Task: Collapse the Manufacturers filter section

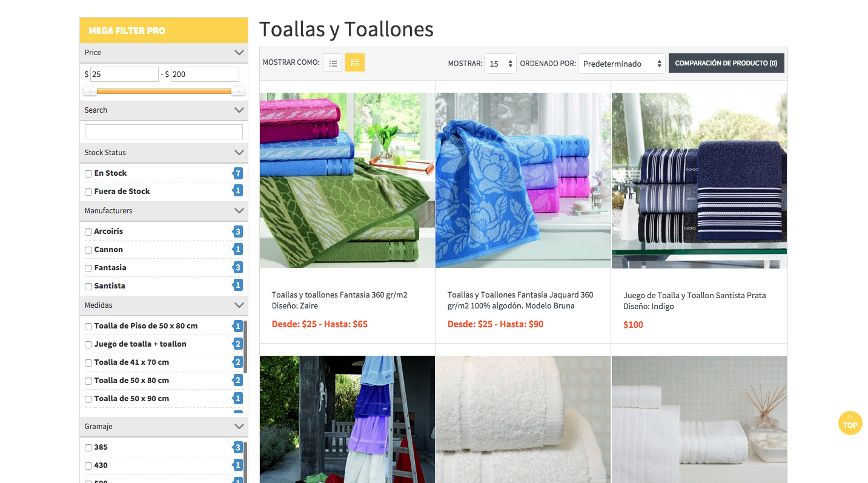Action: [x=239, y=211]
